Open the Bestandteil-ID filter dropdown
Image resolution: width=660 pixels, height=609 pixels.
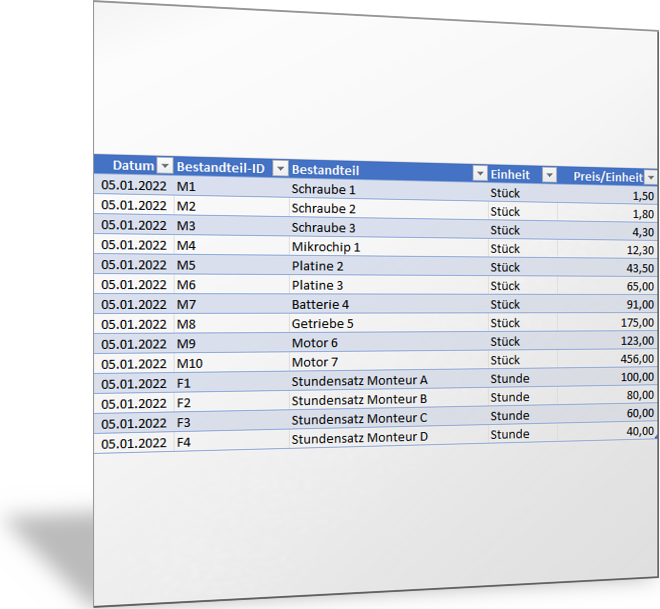[280, 168]
